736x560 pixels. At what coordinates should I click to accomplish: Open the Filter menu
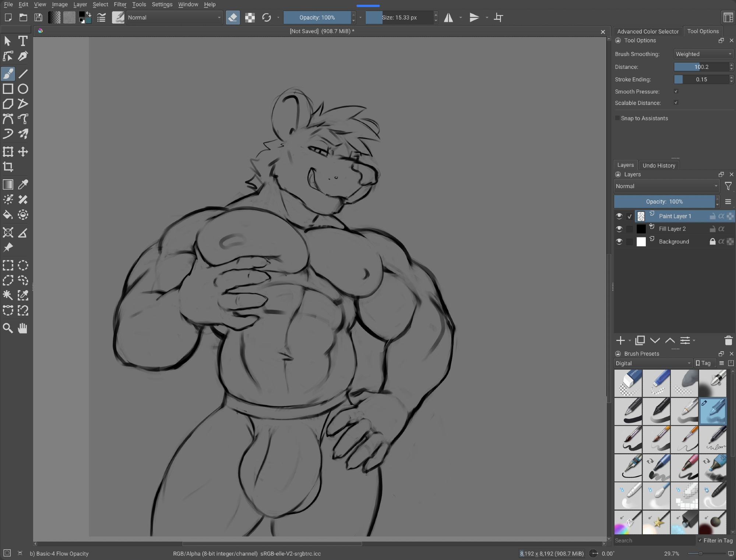(x=120, y=4)
